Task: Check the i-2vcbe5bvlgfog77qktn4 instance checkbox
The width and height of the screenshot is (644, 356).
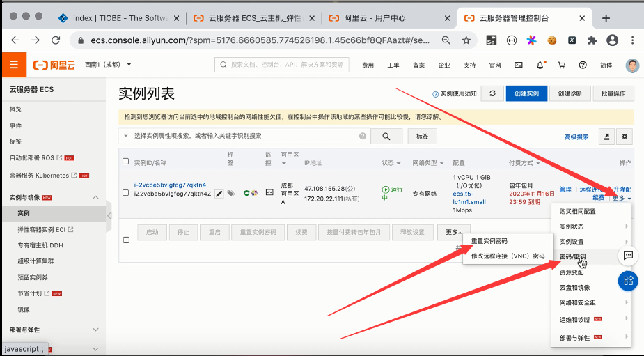Action: pyautogui.click(x=126, y=192)
